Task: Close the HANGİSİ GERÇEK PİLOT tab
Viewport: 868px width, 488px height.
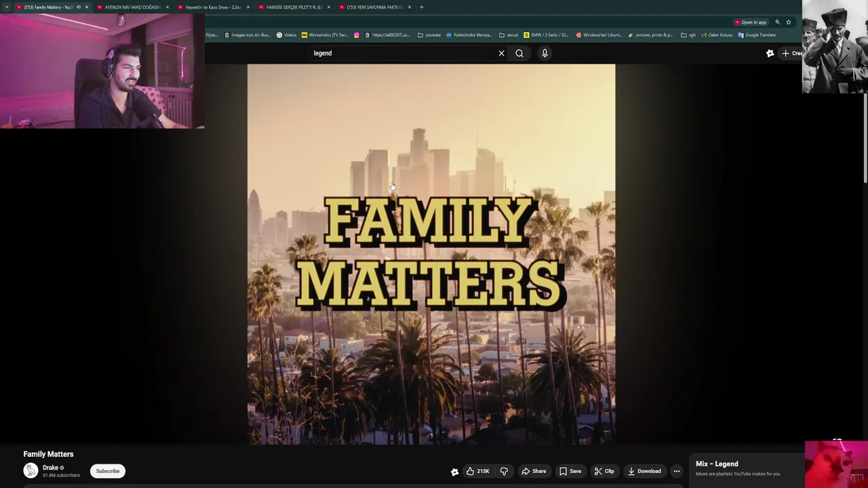Action: coord(329,7)
